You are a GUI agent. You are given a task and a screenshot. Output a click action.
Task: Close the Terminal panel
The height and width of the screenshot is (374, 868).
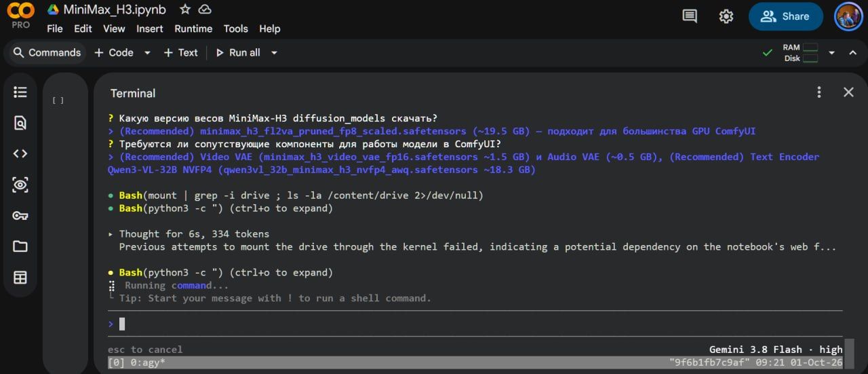pyautogui.click(x=848, y=92)
